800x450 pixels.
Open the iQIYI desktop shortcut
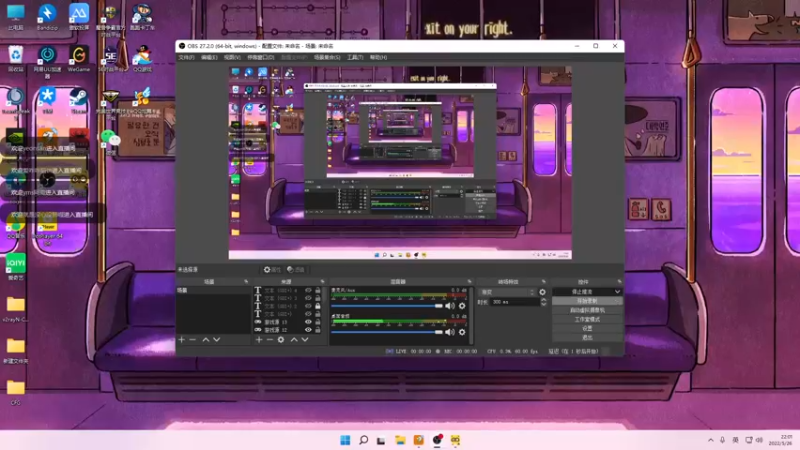coord(16,267)
